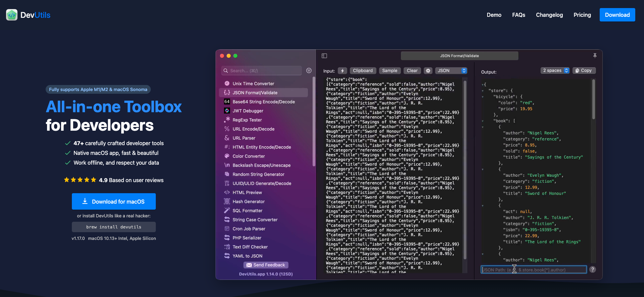This screenshot has height=297, width=644.
Task: Click the DevUtils logo icon
Action: [12, 15]
